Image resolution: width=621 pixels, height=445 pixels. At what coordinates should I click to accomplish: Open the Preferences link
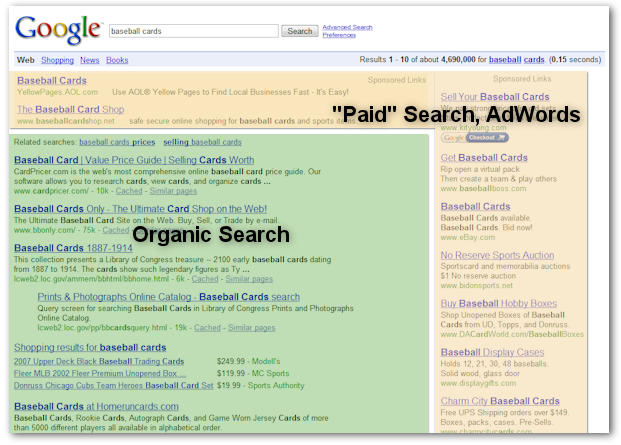339,35
